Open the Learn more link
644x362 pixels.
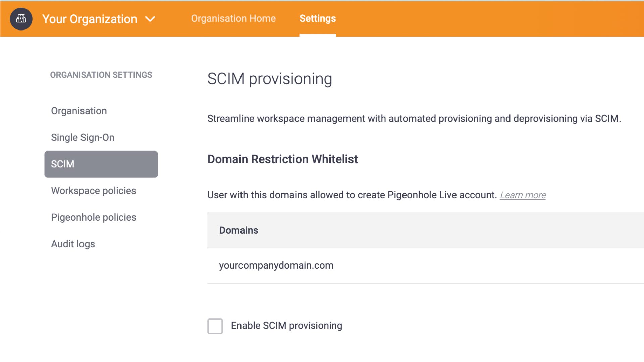click(523, 195)
